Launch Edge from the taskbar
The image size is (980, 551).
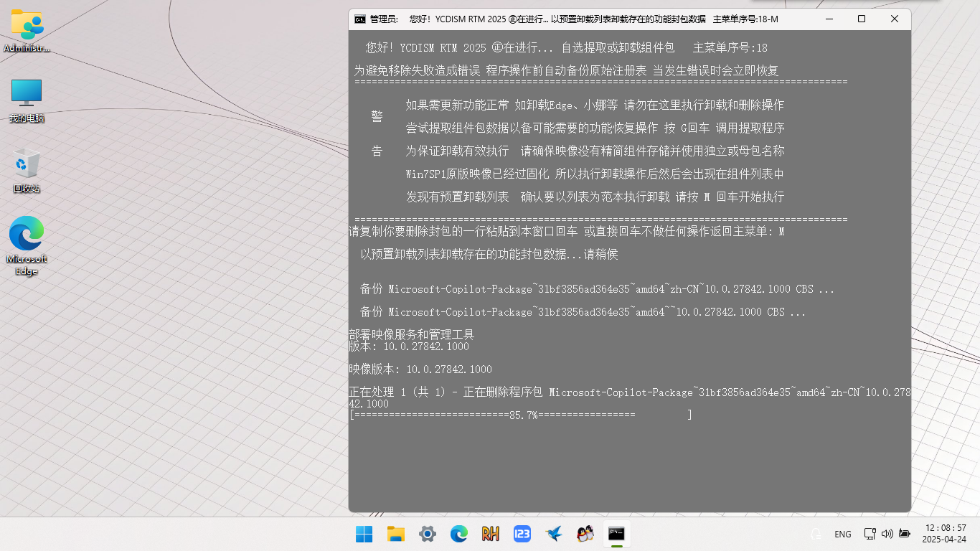459,534
